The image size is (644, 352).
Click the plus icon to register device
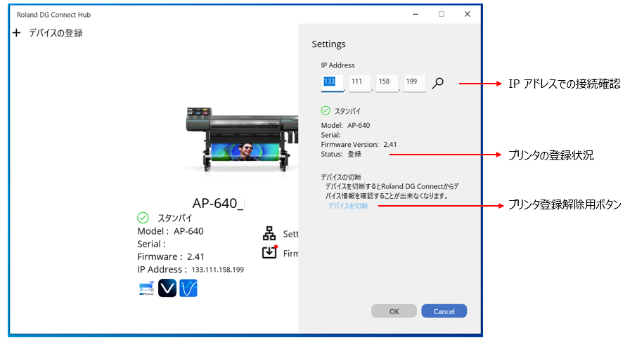pyautogui.click(x=16, y=33)
